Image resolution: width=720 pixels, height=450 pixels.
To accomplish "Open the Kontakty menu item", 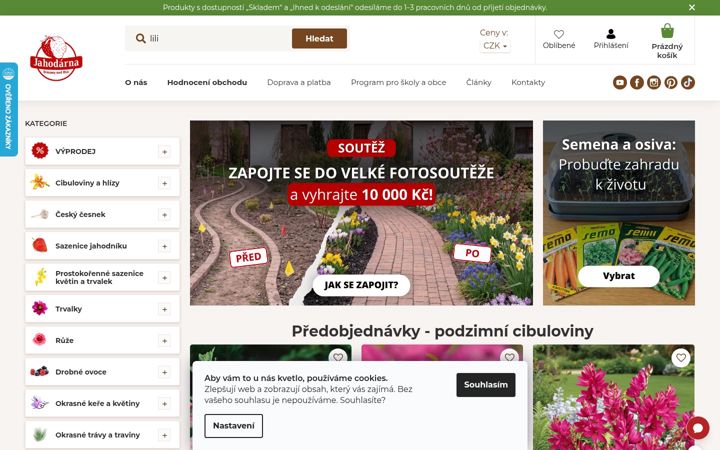I will point(528,83).
